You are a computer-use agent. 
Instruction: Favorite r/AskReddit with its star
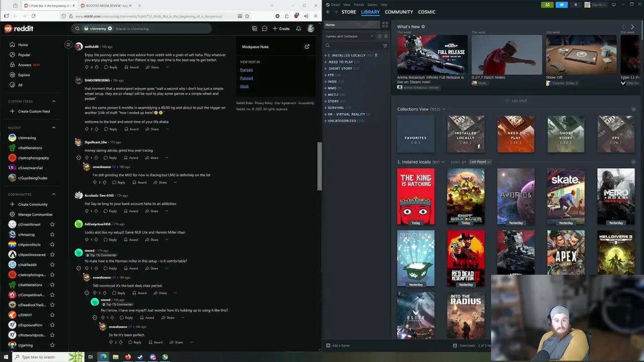pos(52,265)
